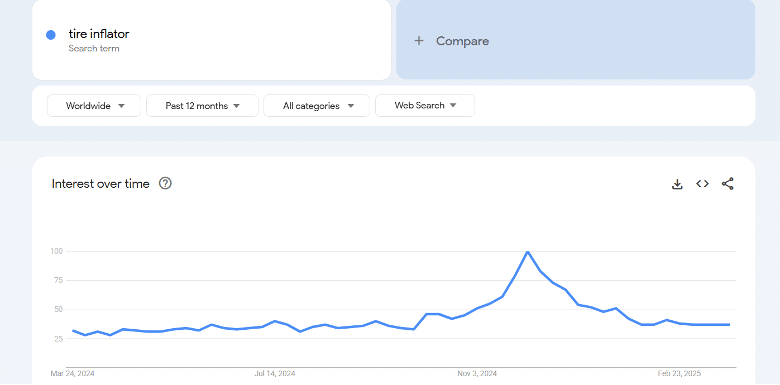Click the arrow beside Past 12 months

coord(237,106)
